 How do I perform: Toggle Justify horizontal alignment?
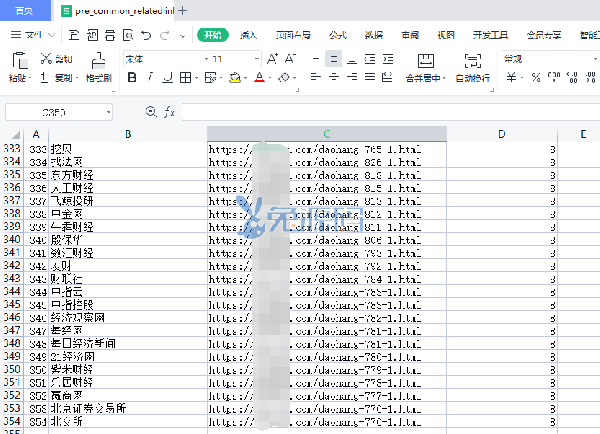click(x=370, y=77)
